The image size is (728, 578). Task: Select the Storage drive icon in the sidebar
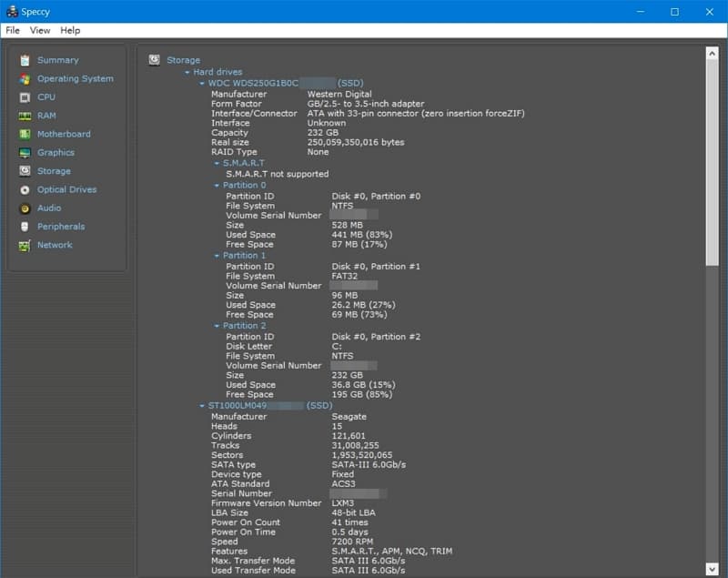pyautogui.click(x=25, y=171)
